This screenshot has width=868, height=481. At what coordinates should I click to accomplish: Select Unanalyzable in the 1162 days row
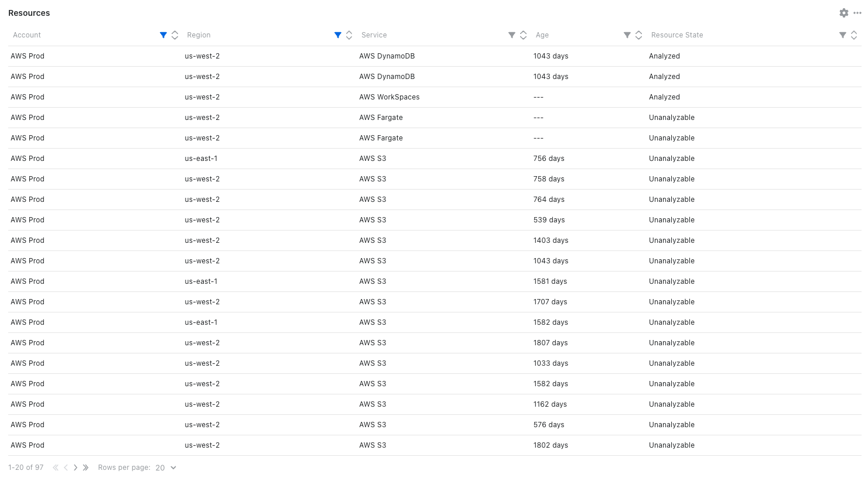tap(672, 404)
